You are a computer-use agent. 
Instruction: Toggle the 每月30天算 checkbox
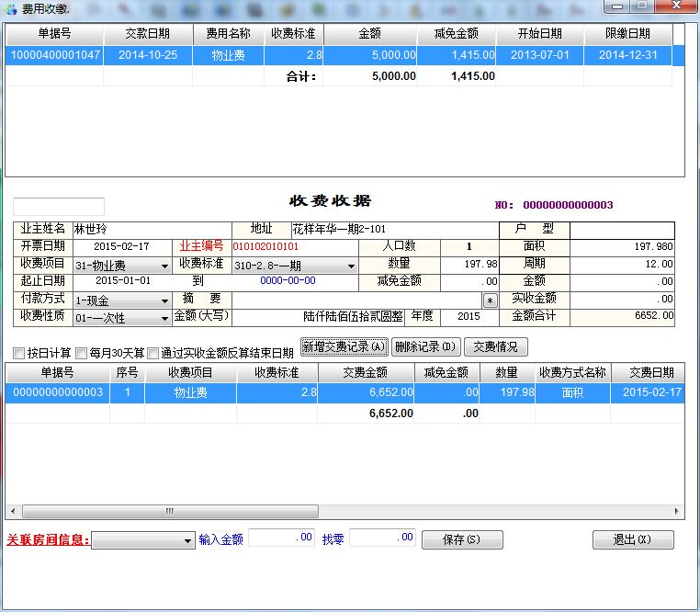(82, 353)
